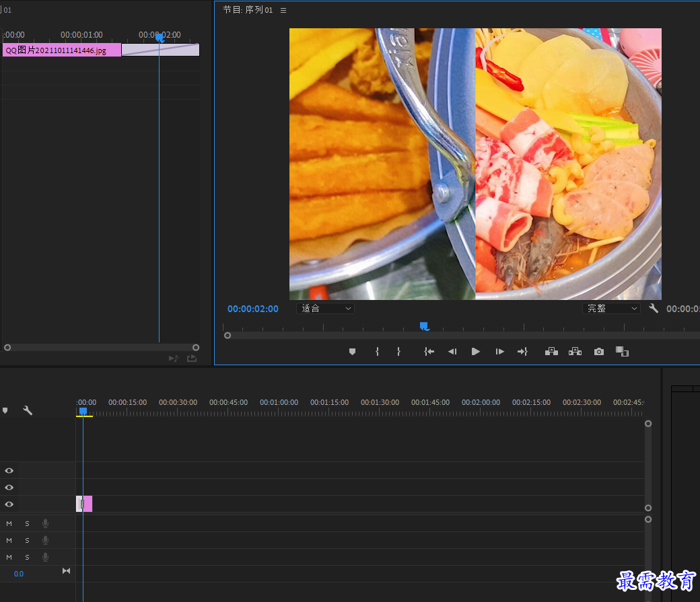Viewport: 700px width, 602px height.
Task: Open program monitor wrench settings
Action: click(653, 308)
